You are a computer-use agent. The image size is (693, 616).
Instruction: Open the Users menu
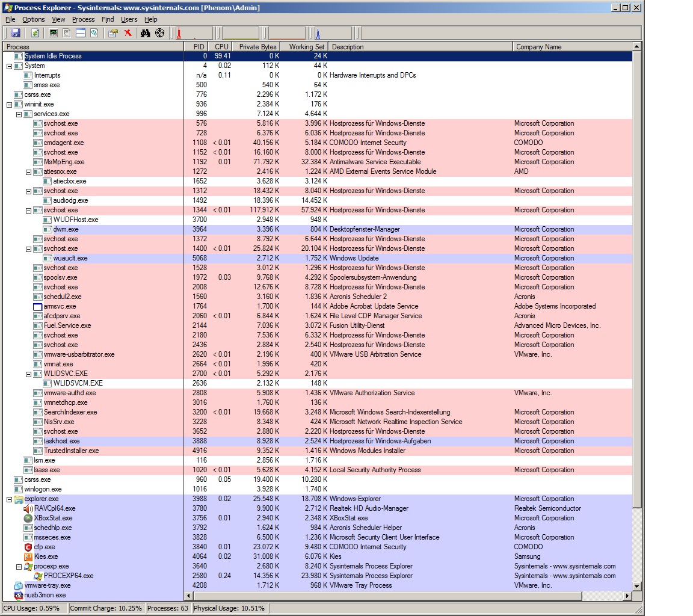129,19
